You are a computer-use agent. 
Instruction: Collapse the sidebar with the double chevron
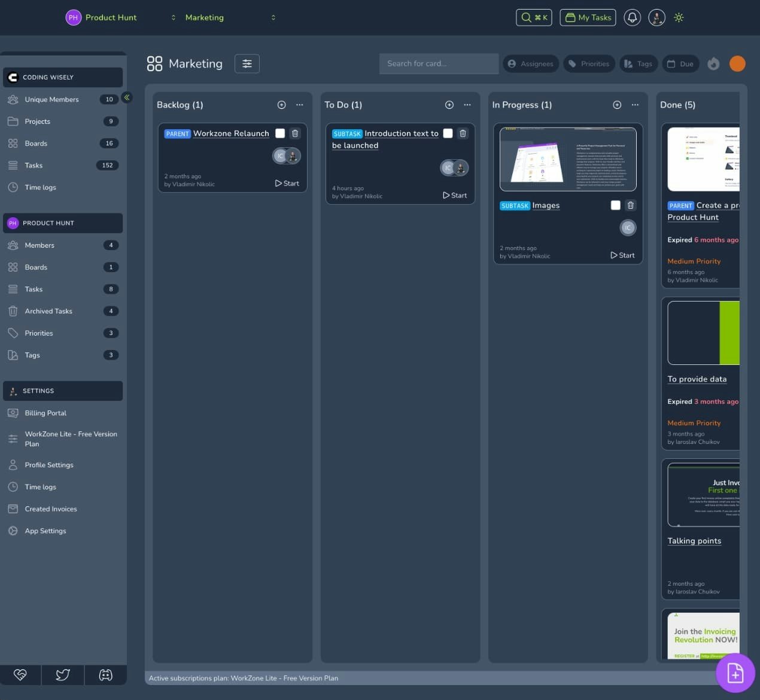[126, 97]
